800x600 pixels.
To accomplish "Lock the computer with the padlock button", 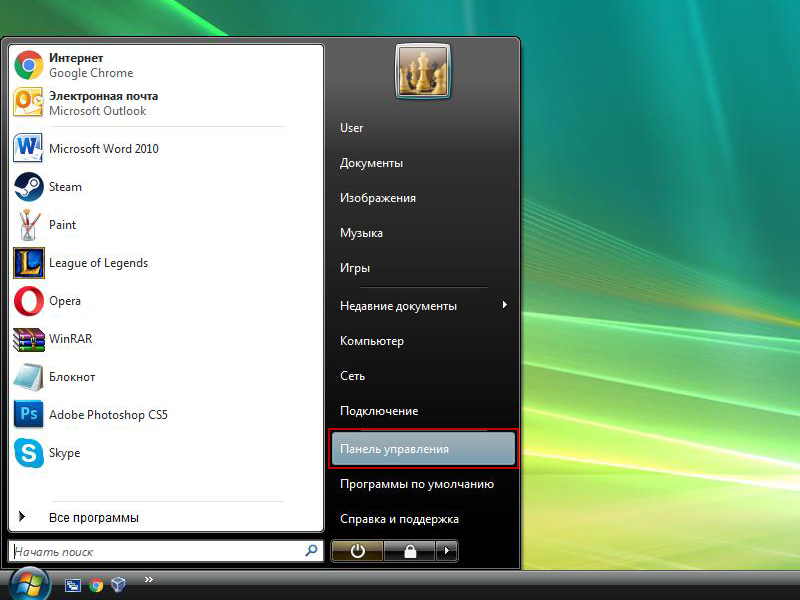I will coord(410,551).
